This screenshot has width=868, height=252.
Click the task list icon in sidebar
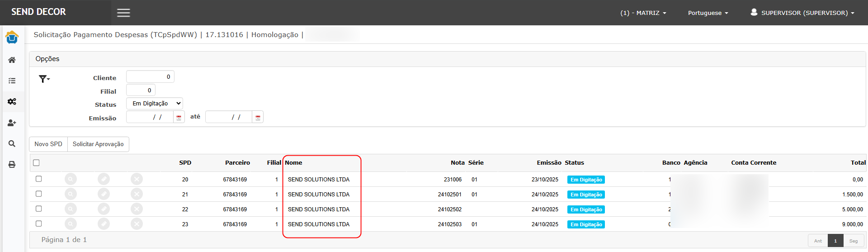[12, 81]
